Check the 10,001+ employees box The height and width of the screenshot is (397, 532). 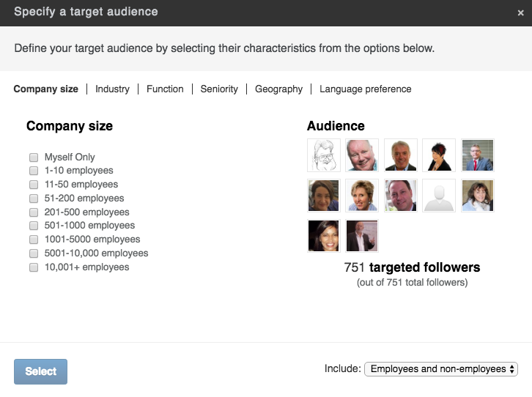(34, 267)
